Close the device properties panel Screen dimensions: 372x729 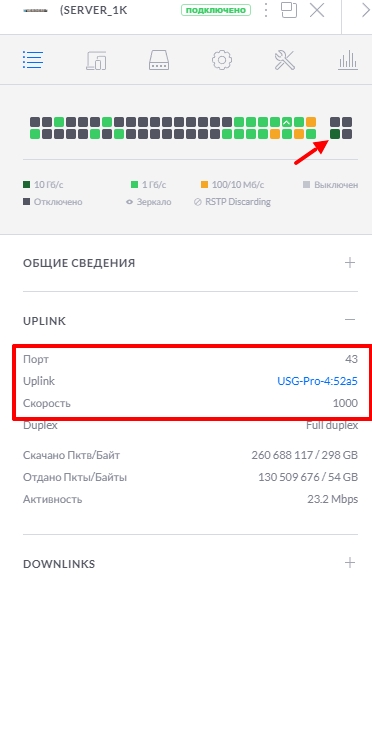click(x=317, y=10)
